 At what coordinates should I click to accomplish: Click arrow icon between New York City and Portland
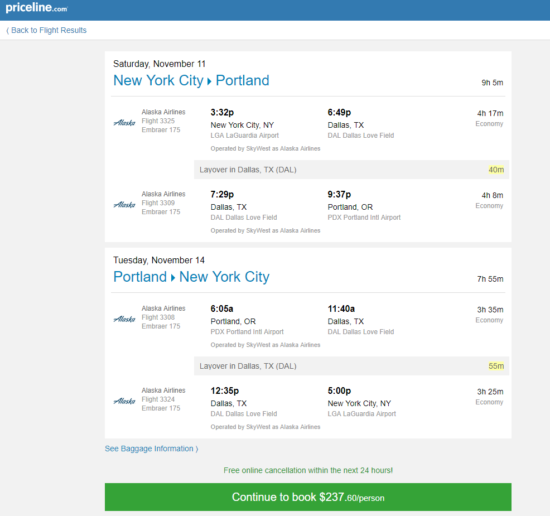pos(209,81)
